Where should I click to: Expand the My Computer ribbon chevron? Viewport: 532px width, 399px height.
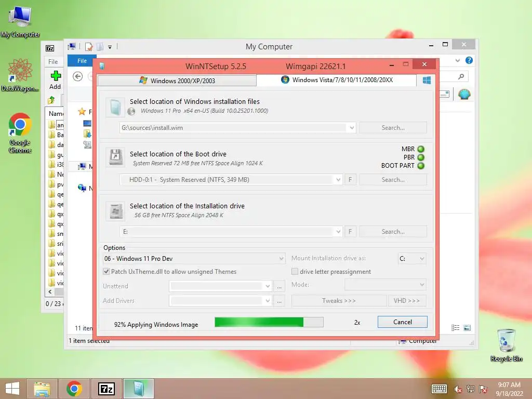(458, 60)
